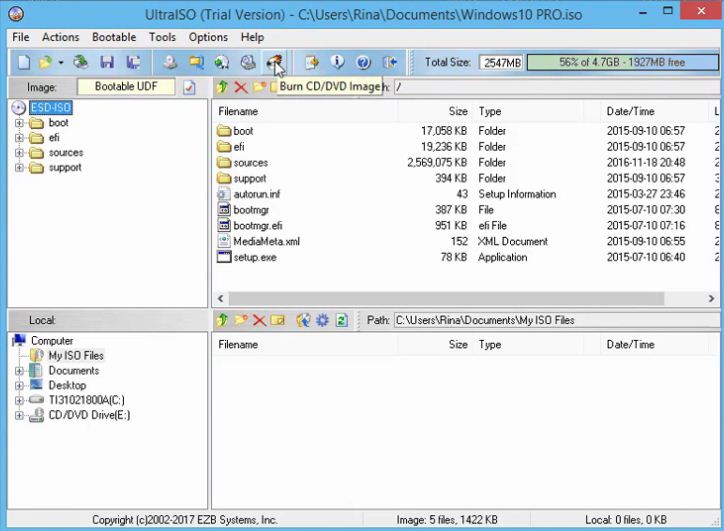Select the setup.exe file row
The height and width of the screenshot is (531, 724).
[x=466, y=257]
